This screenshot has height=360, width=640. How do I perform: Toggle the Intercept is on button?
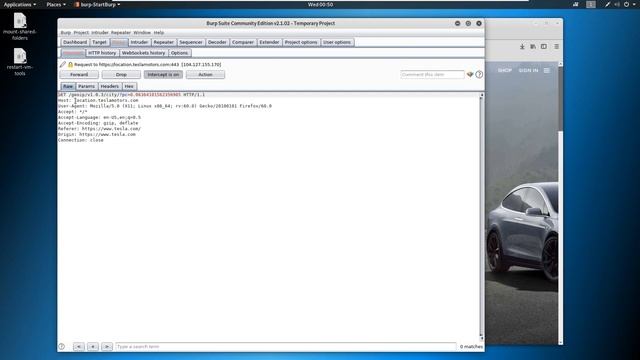click(163, 75)
